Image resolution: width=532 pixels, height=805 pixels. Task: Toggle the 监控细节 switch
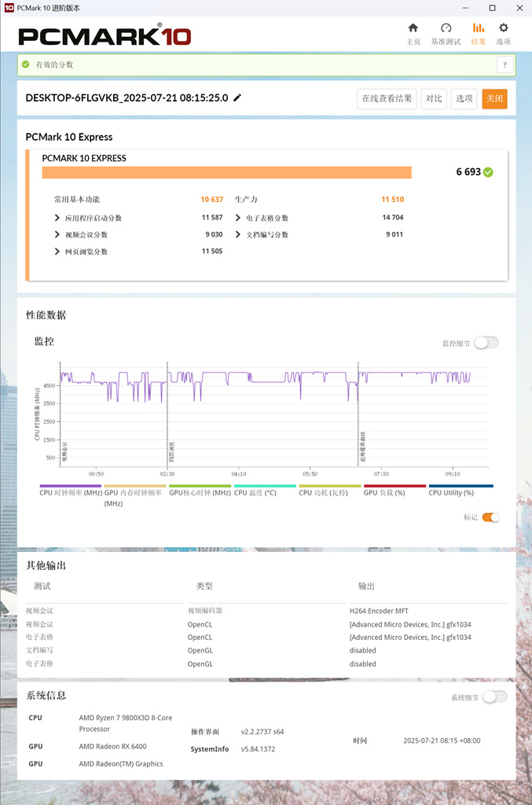pyautogui.click(x=486, y=343)
